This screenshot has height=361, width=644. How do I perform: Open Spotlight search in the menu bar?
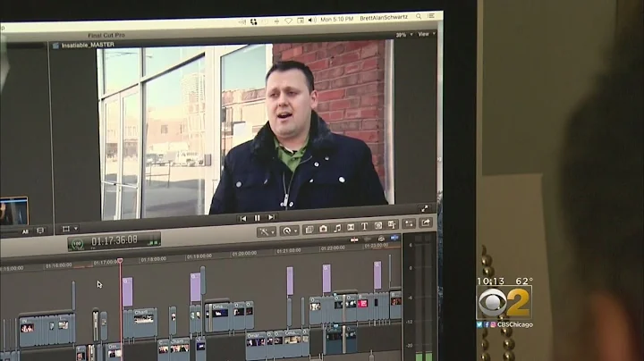point(419,16)
